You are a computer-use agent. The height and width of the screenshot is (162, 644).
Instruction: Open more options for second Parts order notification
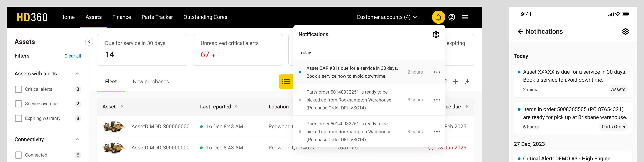[437, 100]
